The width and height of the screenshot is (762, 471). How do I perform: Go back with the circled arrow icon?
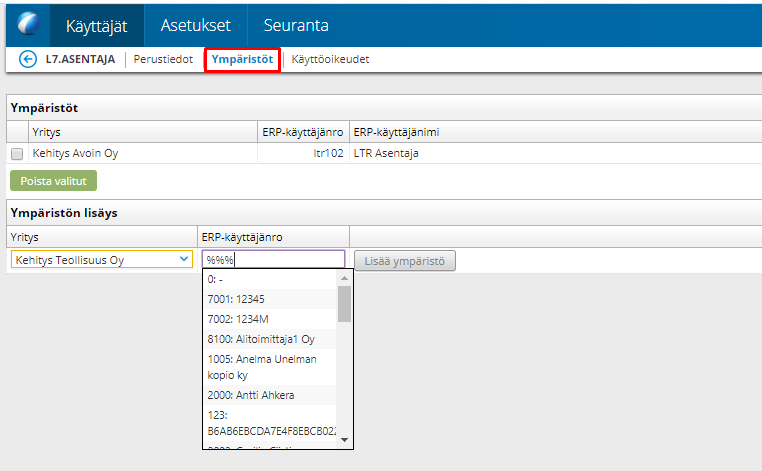point(28,59)
